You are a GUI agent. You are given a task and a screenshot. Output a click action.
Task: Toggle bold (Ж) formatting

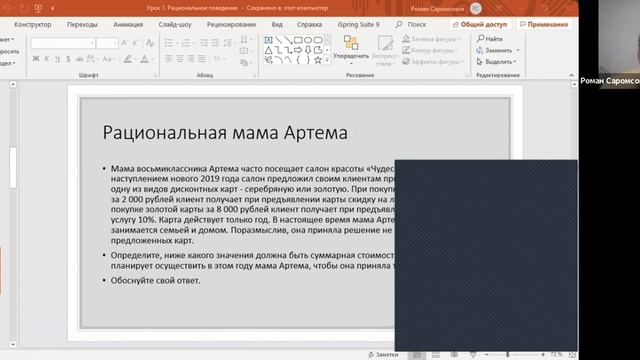coord(36,59)
